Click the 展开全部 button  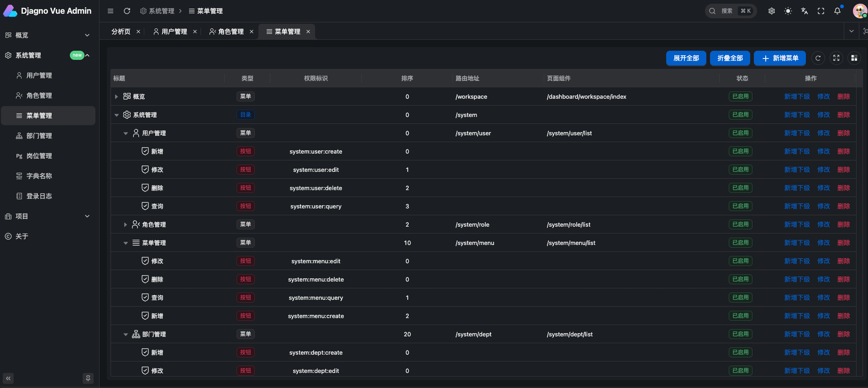[x=686, y=58]
